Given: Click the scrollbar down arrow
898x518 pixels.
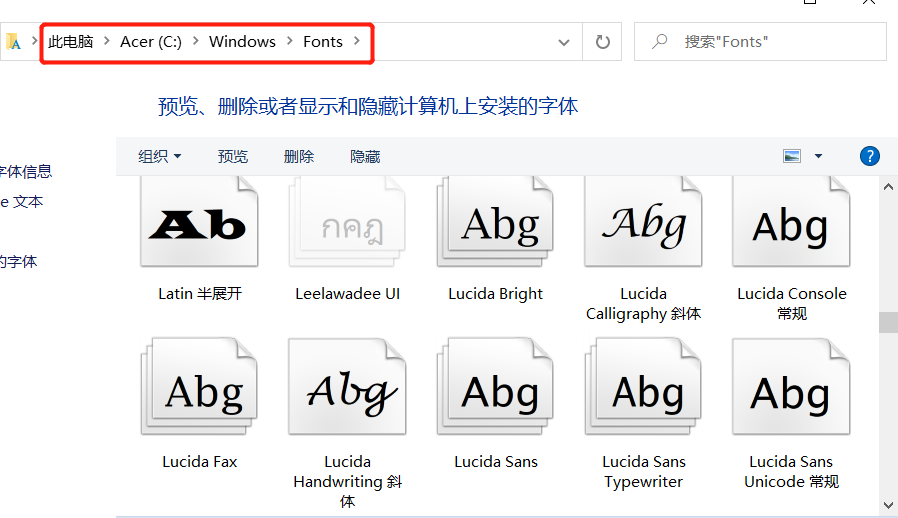Looking at the screenshot, I should (x=888, y=505).
